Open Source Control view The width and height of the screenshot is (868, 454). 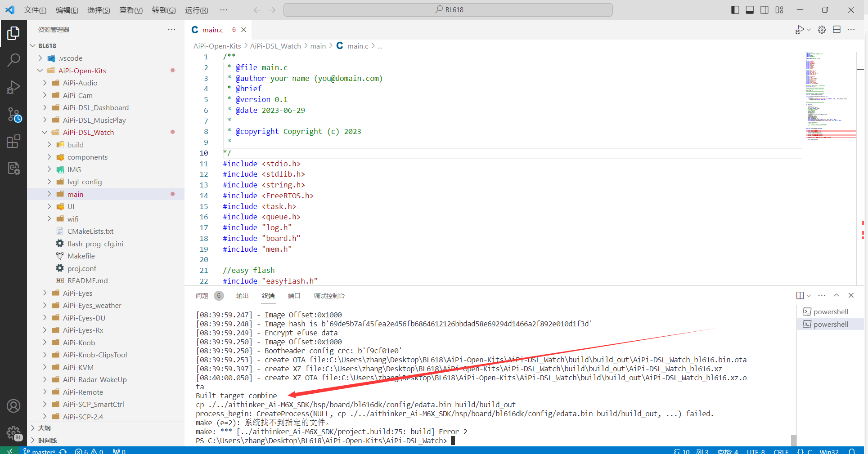13,114
